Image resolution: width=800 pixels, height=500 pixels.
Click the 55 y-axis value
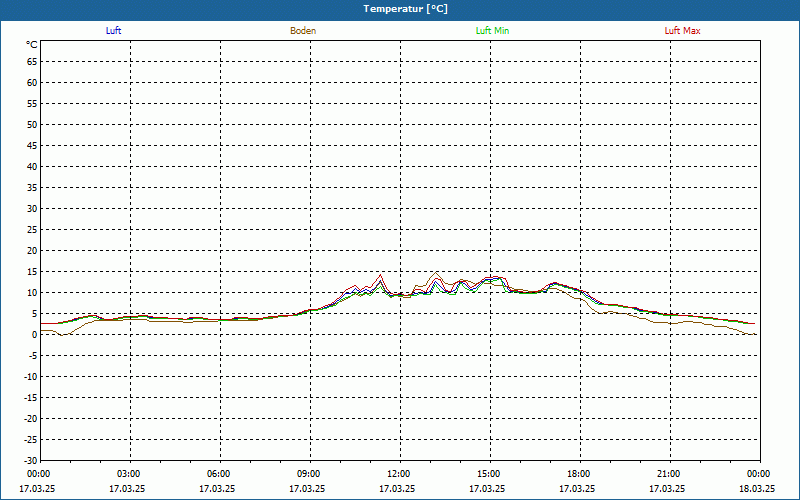[x=32, y=104]
